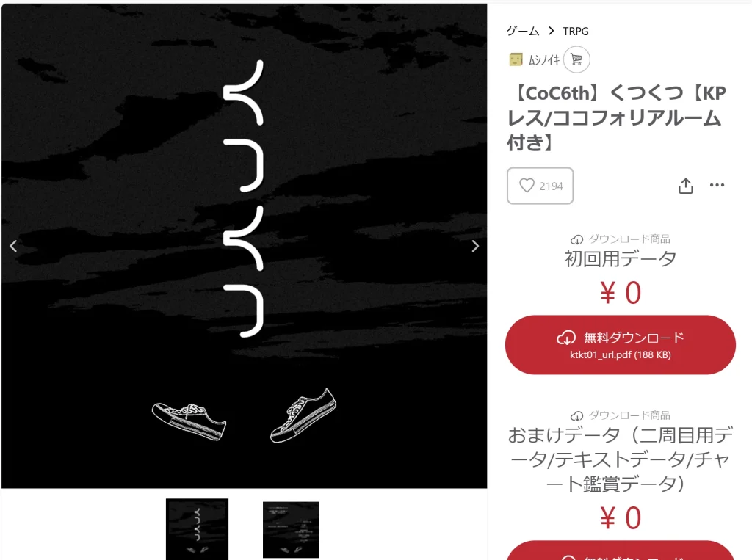Visit the ムシノイキ shop name link

click(x=544, y=59)
